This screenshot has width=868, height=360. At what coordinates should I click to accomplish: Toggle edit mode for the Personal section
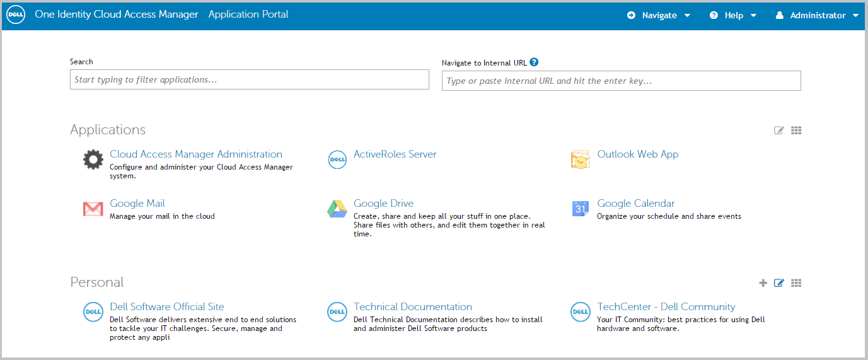tap(779, 283)
